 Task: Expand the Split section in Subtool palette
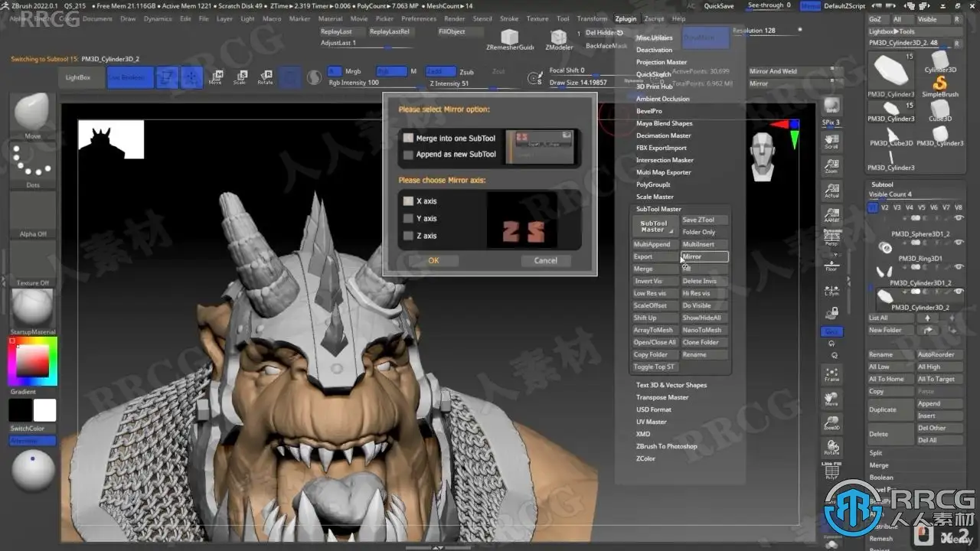(x=876, y=453)
